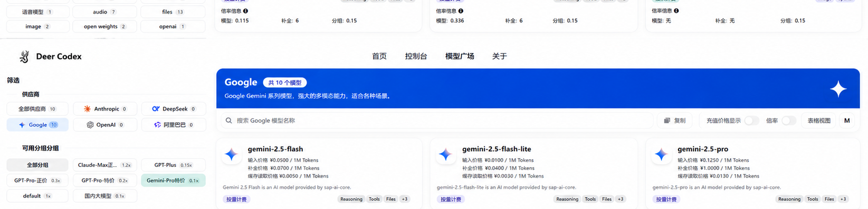Click Reasoning tag on gemini-2.5-flash card
The width and height of the screenshot is (868, 209).
[351, 199]
